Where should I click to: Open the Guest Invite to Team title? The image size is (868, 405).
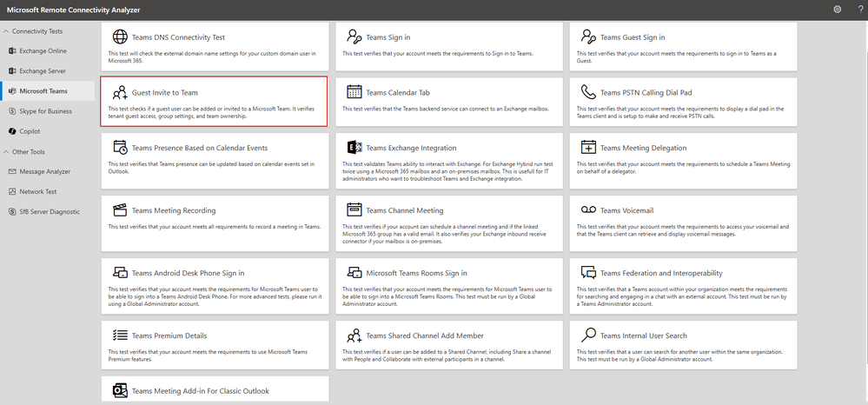coord(165,92)
